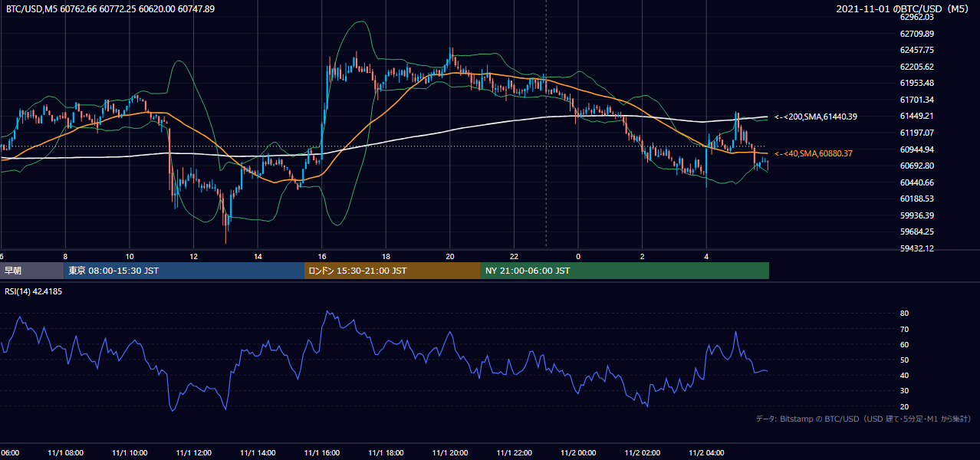Image resolution: width=980 pixels, height=460 pixels.
Task: Click price axis label 62457.75
Action: [917, 50]
